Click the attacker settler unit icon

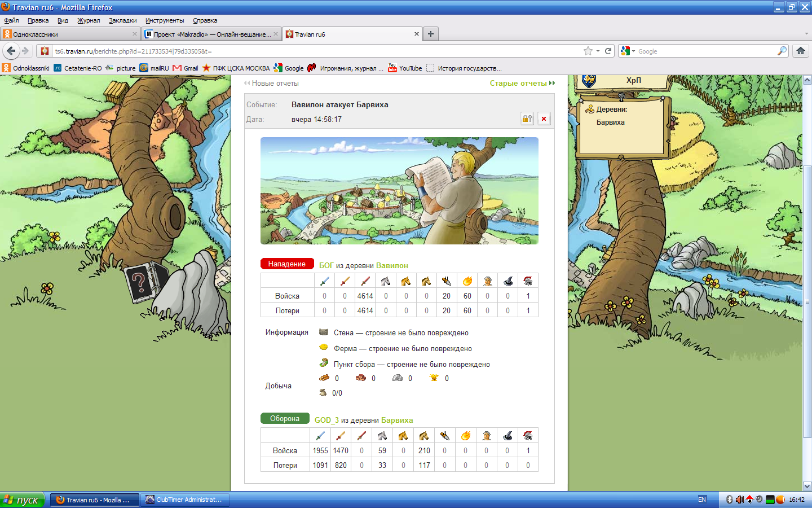[x=507, y=281]
